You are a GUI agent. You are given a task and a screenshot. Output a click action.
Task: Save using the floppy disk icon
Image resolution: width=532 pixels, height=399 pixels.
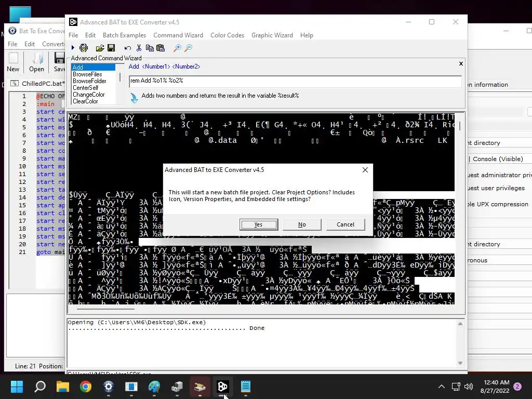[x=111, y=48]
